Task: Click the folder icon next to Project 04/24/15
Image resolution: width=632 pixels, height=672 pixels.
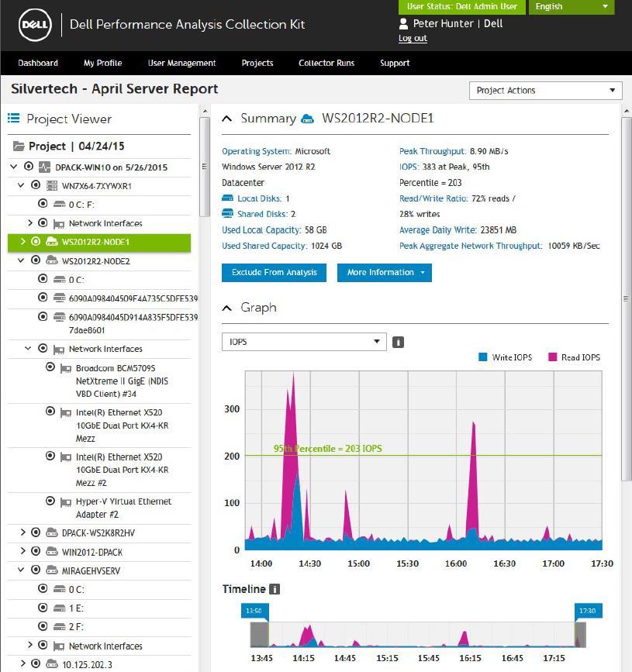Action: 19,146
